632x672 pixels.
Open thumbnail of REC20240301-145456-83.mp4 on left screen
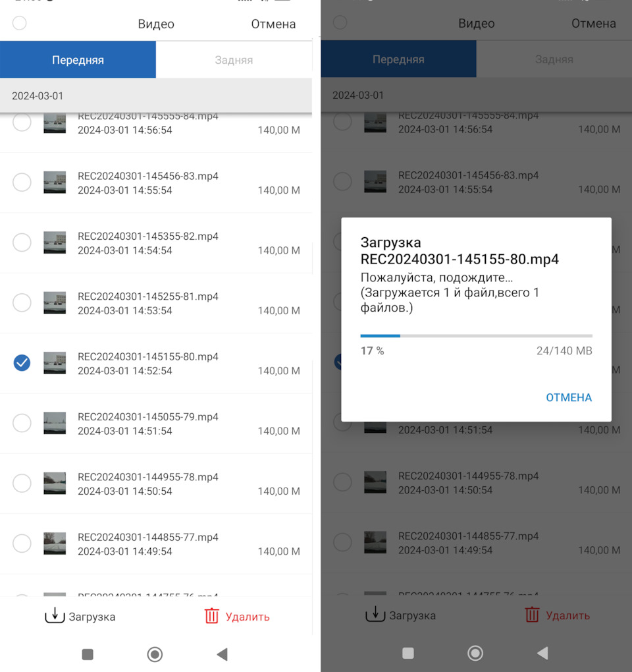55,182
